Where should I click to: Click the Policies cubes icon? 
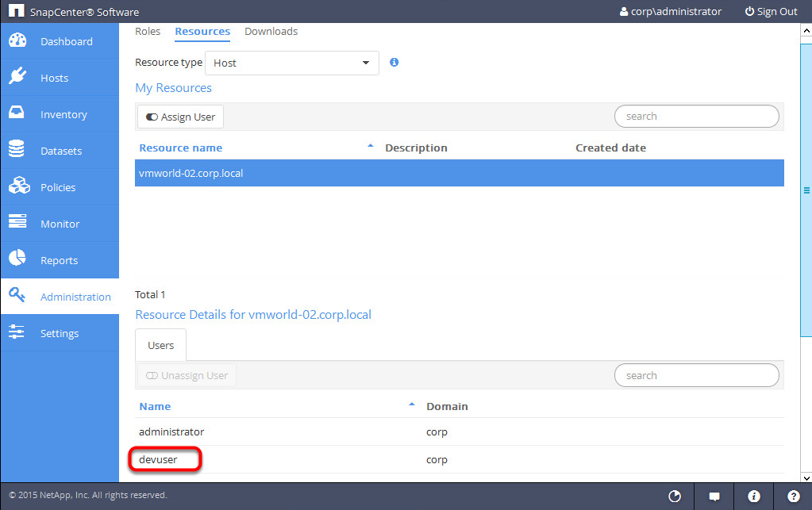coord(19,185)
